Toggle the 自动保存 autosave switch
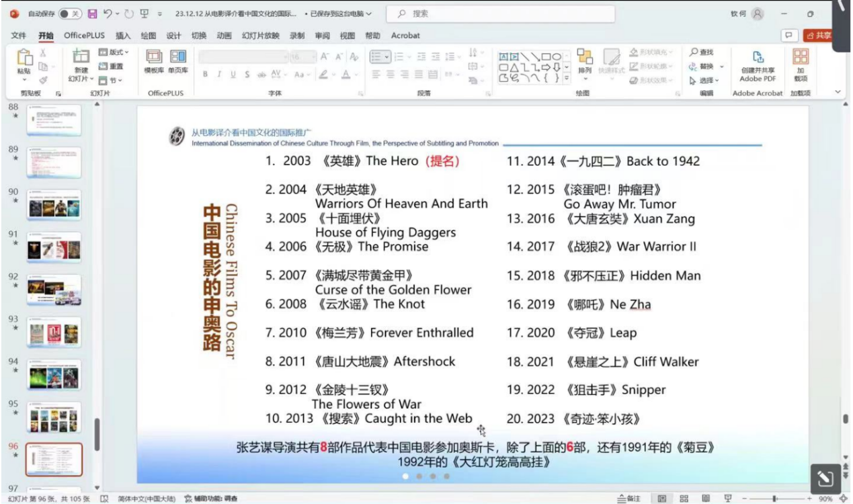 click(69, 13)
